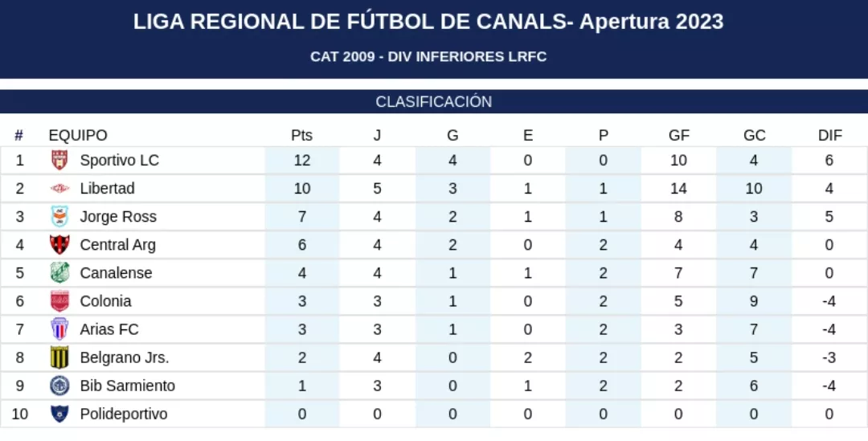Click the Colonia team crest
This screenshot has width=868, height=441.
59,301
